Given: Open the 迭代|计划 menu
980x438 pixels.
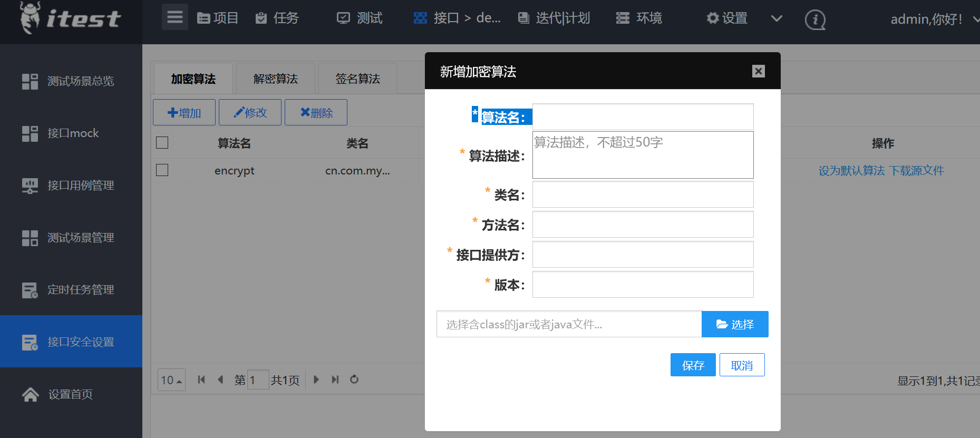Looking at the screenshot, I should click(x=554, y=18).
